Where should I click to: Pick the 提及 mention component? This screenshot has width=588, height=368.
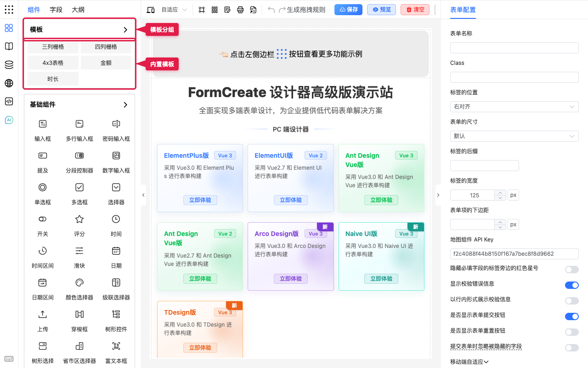pos(43,162)
